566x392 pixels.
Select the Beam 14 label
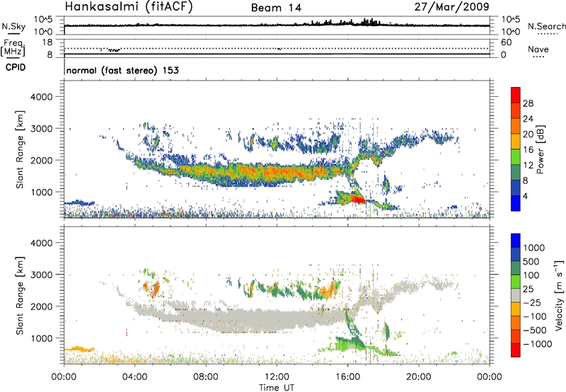point(276,8)
